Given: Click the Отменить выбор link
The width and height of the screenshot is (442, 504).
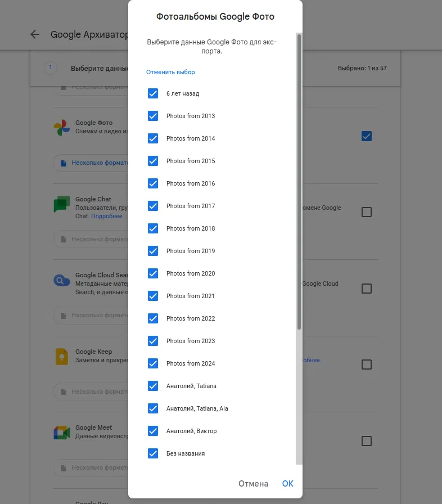Looking at the screenshot, I should (170, 72).
